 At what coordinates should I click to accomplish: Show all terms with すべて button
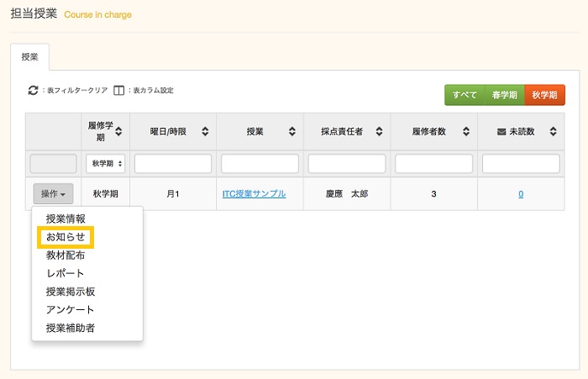[465, 95]
